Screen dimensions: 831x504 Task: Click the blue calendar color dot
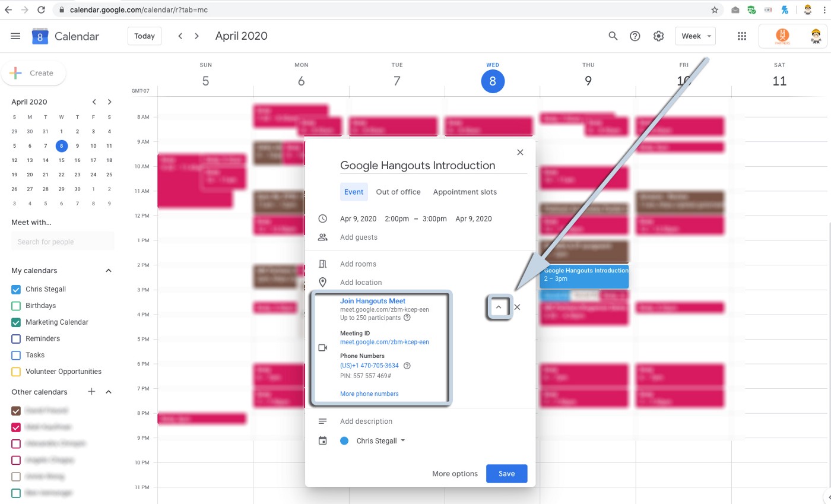point(344,441)
